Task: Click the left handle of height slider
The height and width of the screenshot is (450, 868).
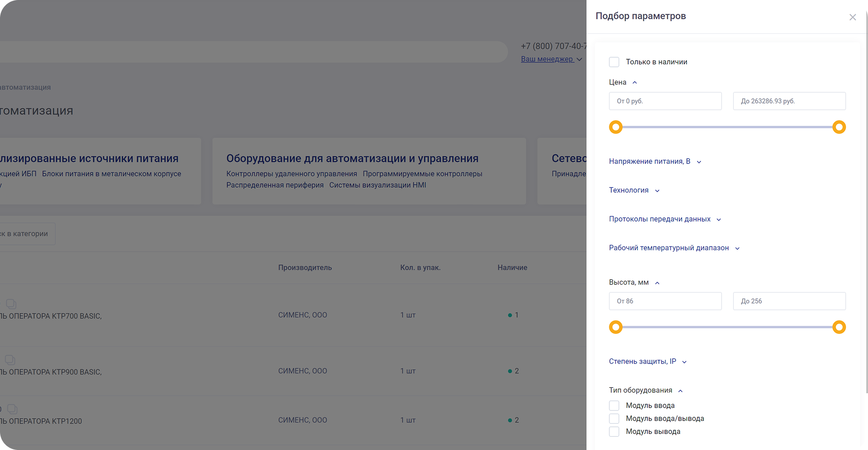Action: 615,327
